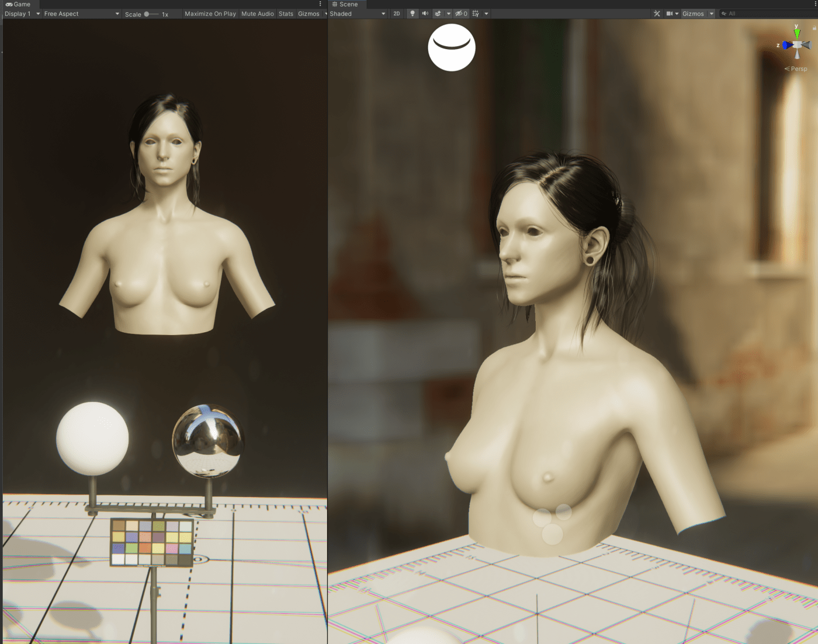The image size is (818, 644).
Task: Toggle scene audio speaker icon
Action: click(x=425, y=13)
